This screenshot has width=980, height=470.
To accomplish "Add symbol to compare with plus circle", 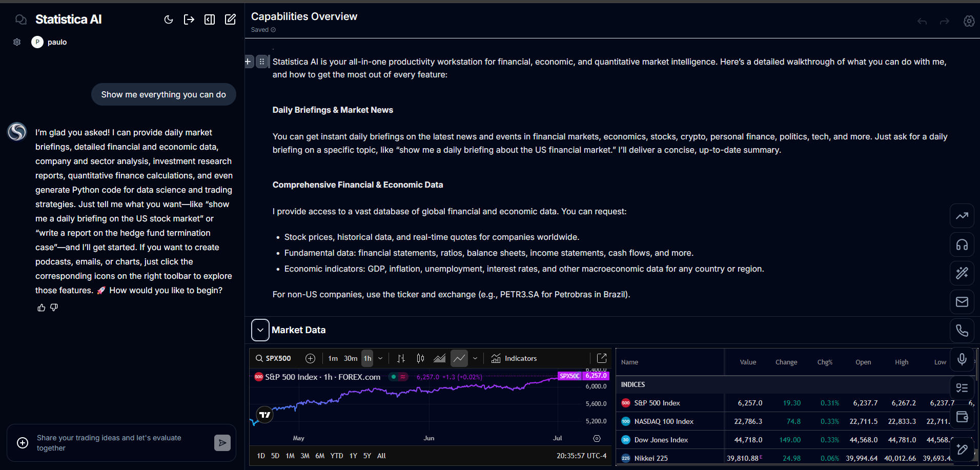I will click(x=310, y=358).
